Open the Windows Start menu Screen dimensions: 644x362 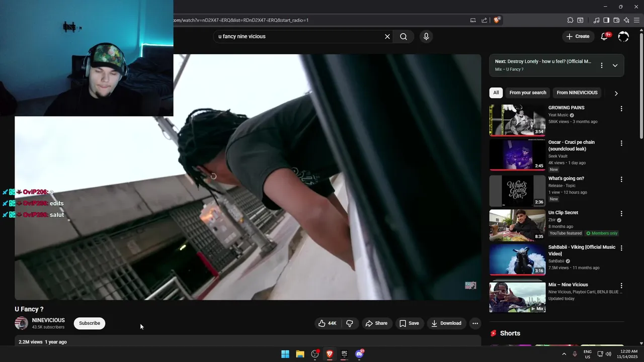[285, 354]
